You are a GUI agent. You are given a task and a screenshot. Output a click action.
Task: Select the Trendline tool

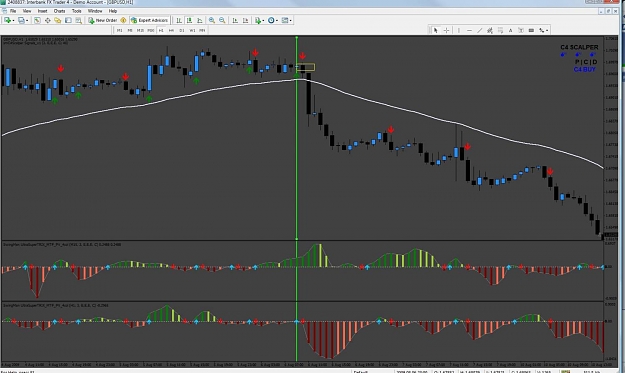point(480,30)
